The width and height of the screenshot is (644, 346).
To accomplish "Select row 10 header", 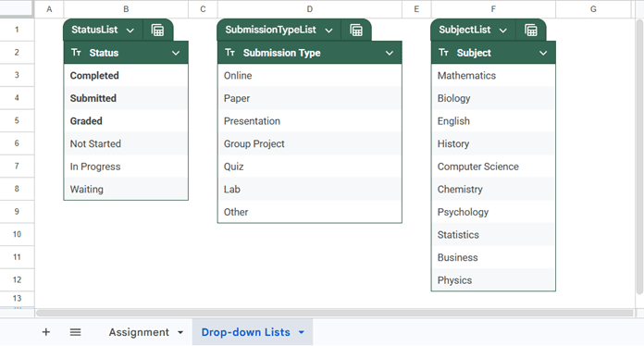I will 17,234.
